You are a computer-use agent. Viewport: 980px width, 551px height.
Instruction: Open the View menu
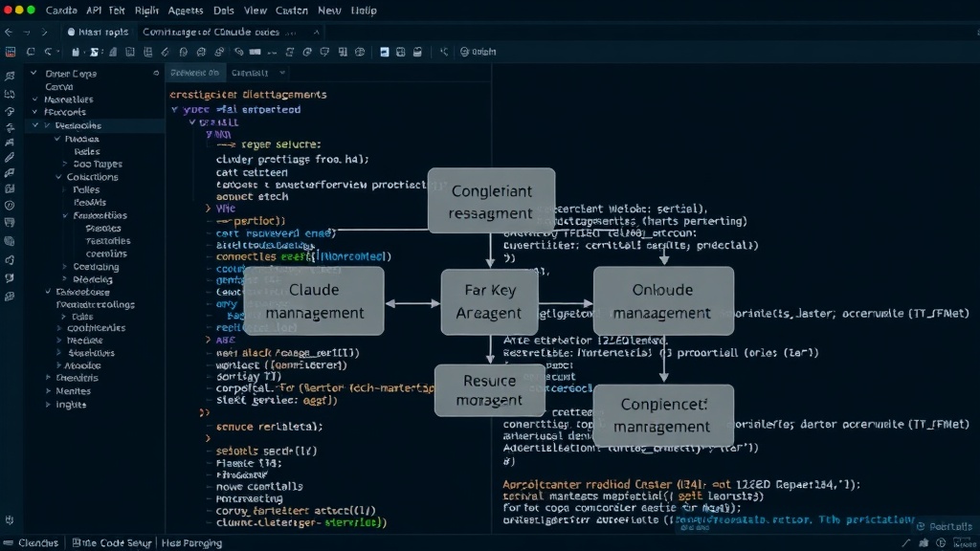[x=255, y=11]
